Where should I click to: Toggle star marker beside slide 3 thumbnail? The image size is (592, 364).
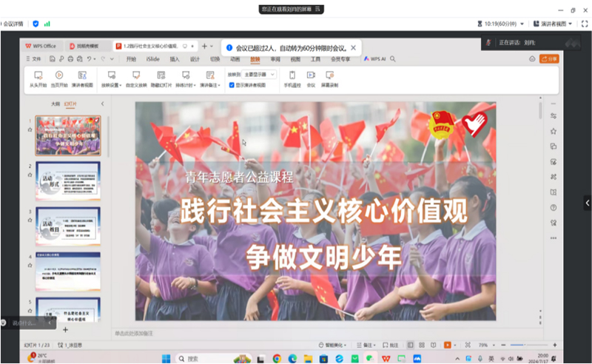tap(30, 220)
